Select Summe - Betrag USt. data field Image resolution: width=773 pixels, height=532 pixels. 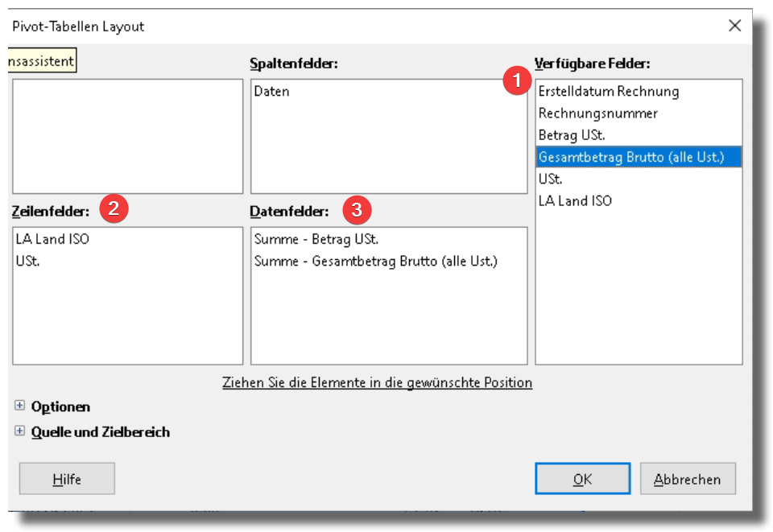tap(316, 239)
